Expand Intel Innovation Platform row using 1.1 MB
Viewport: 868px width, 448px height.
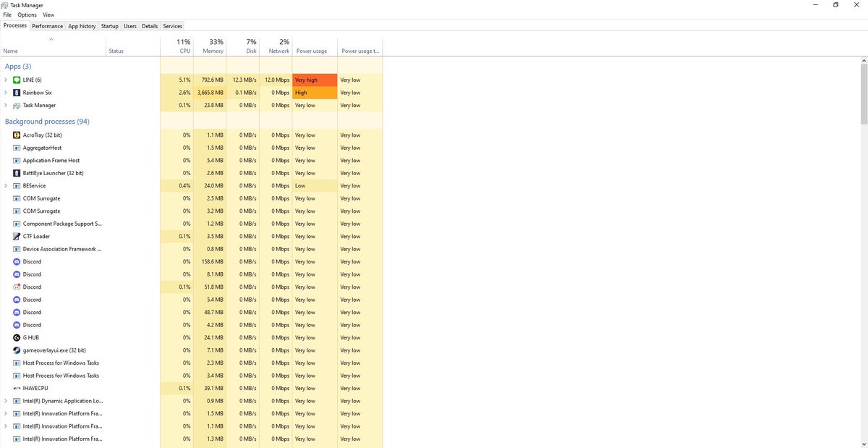(x=6, y=426)
